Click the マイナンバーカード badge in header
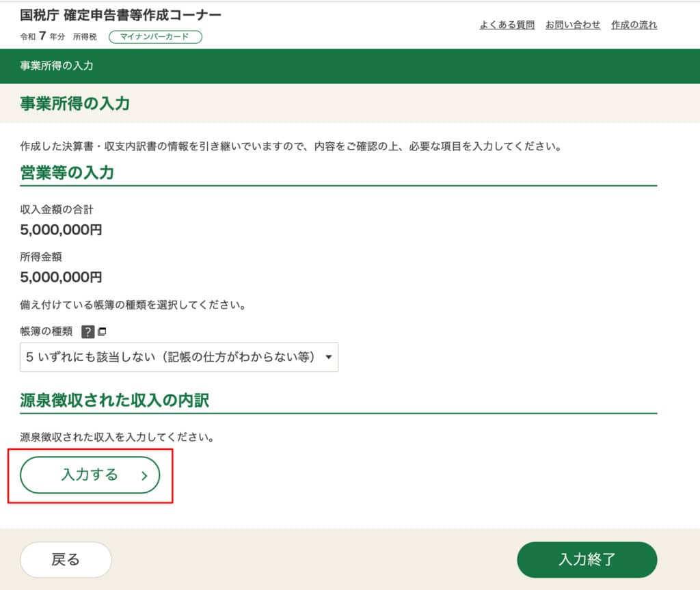Image resolution: width=700 pixels, height=590 pixels. pyautogui.click(x=155, y=37)
